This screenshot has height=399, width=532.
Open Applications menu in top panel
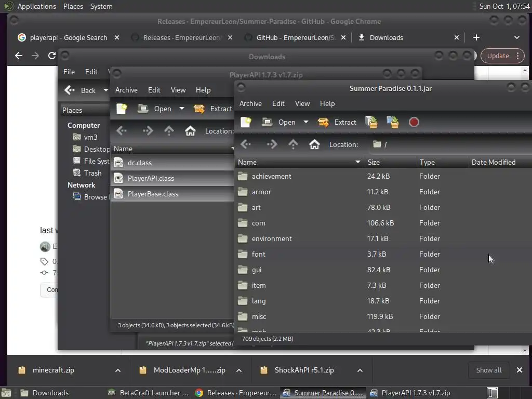point(37,6)
